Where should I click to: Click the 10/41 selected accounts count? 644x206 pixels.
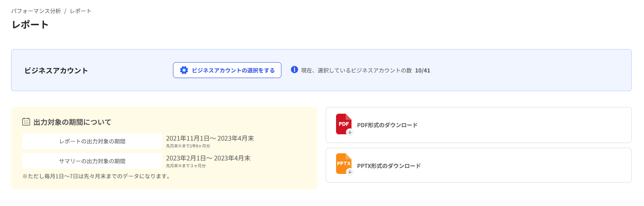point(423,71)
